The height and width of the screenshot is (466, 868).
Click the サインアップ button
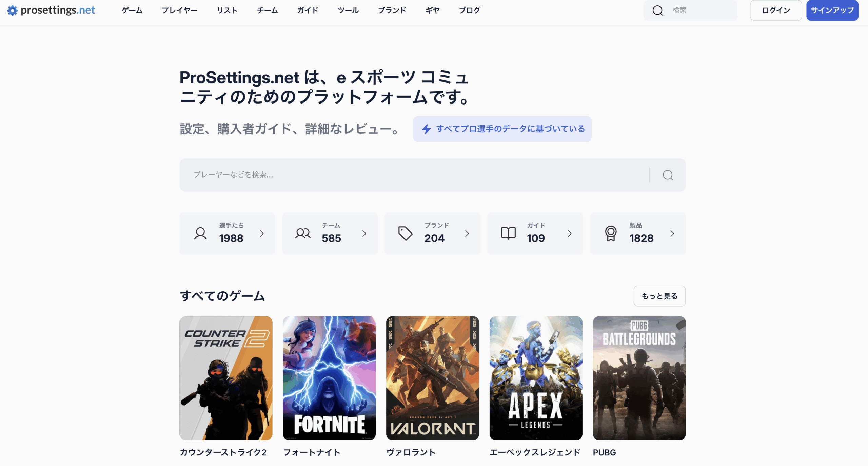pyautogui.click(x=832, y=11)
